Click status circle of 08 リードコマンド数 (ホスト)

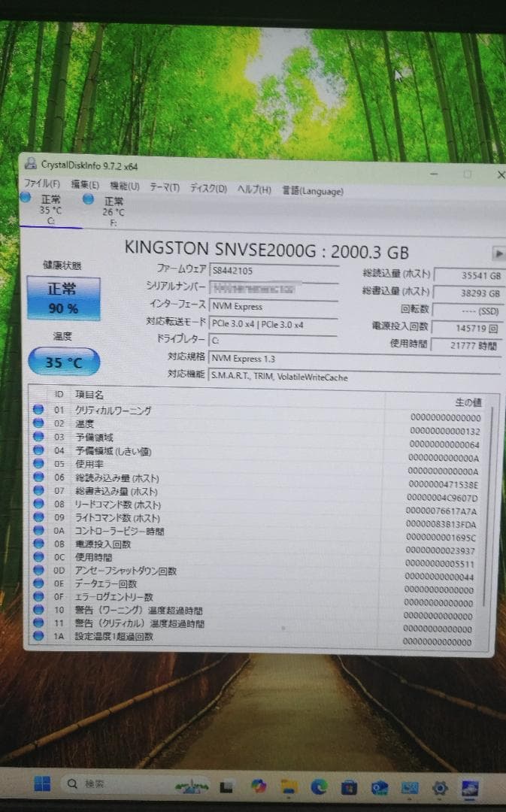point(38,503)
